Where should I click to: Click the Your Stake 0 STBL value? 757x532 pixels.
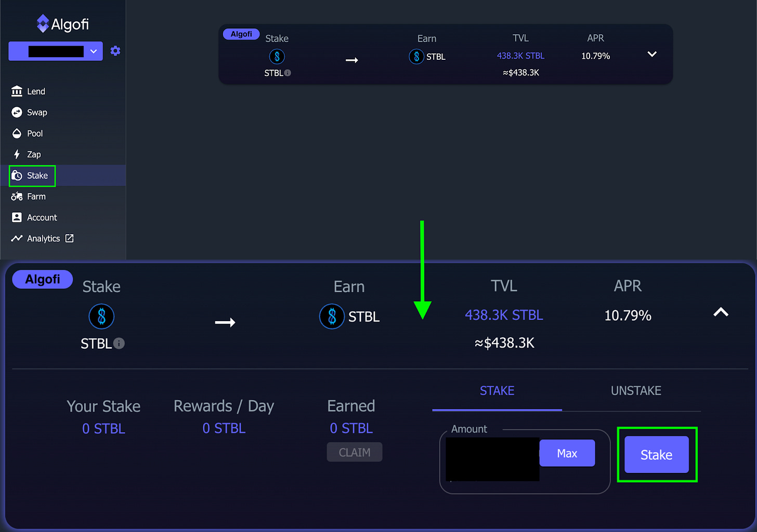(x=103, y=429)
